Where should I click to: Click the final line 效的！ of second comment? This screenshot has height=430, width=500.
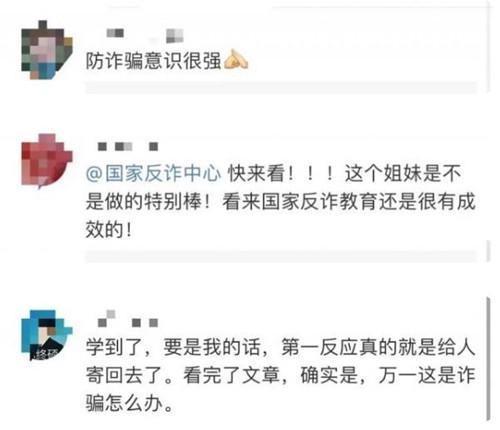[x=109, y=229]
